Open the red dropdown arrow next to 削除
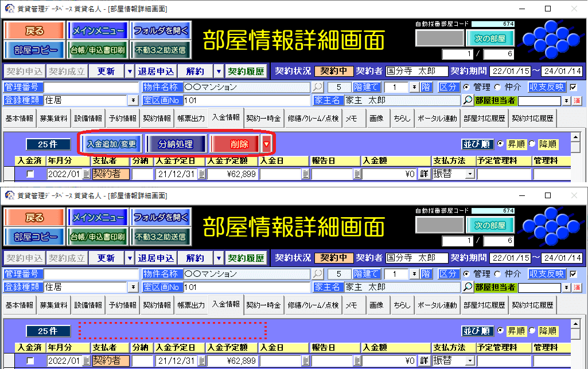588x369 pixels. [266, 144]
